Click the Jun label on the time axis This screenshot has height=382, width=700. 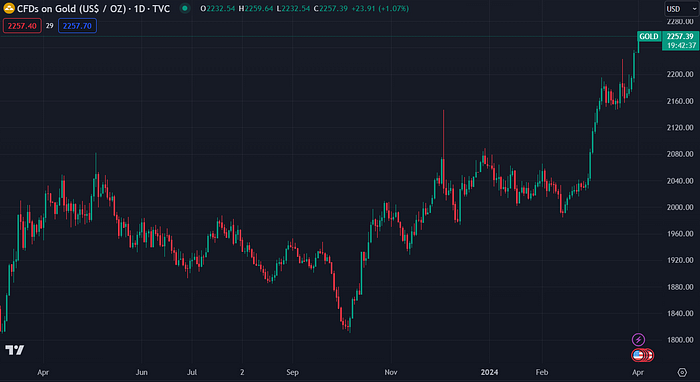pyautogui.click(x=142, y=372)
